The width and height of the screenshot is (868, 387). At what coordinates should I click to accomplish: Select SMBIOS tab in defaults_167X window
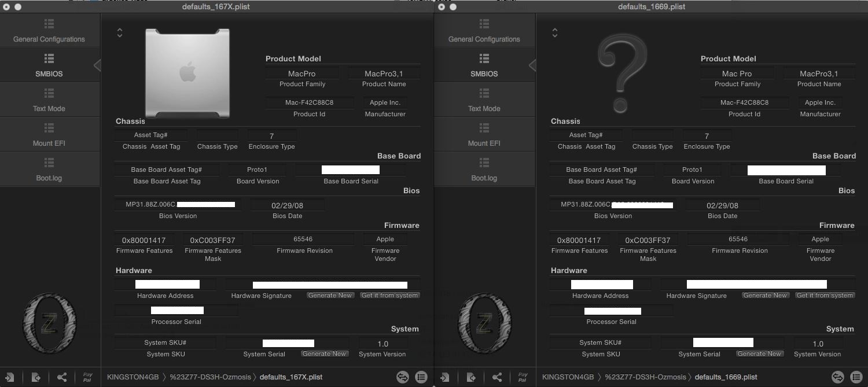tap(49, 65)
